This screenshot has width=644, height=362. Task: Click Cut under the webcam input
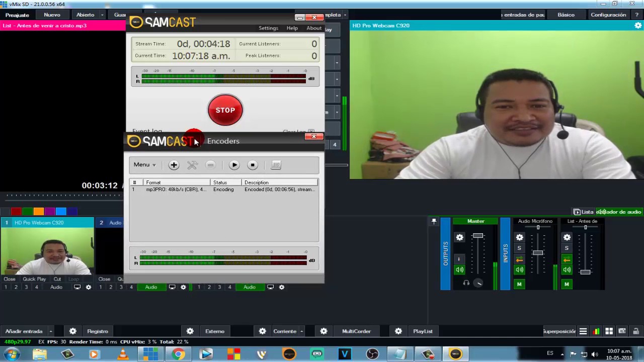57,279
